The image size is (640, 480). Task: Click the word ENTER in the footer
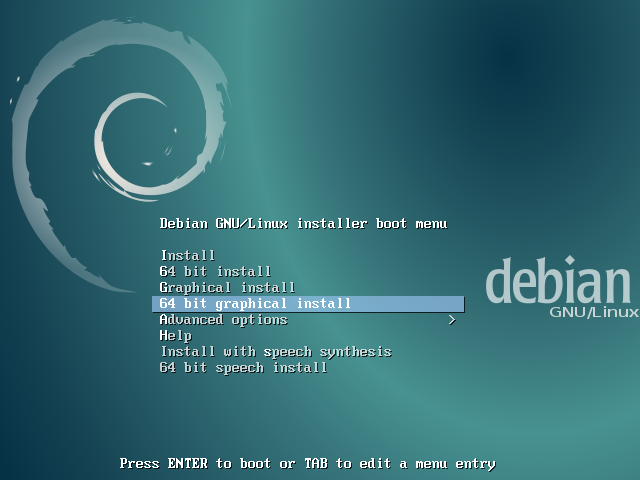187,464
